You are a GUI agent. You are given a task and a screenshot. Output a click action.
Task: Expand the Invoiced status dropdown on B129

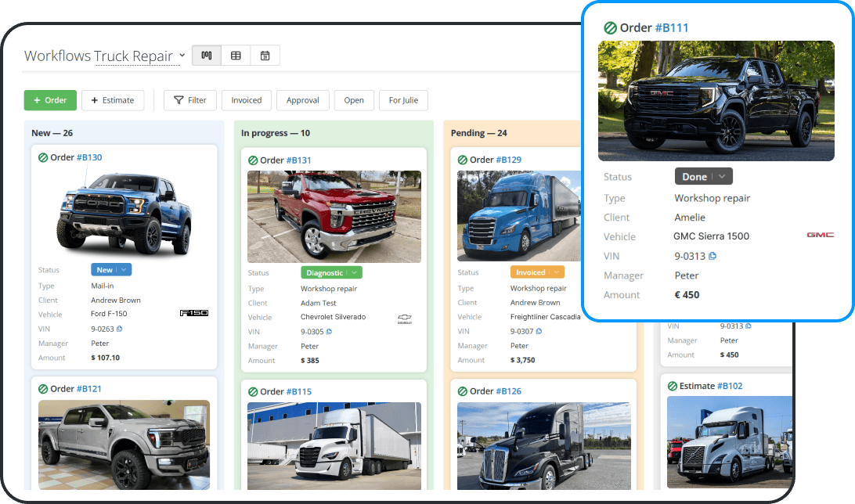tap(556, 273)
